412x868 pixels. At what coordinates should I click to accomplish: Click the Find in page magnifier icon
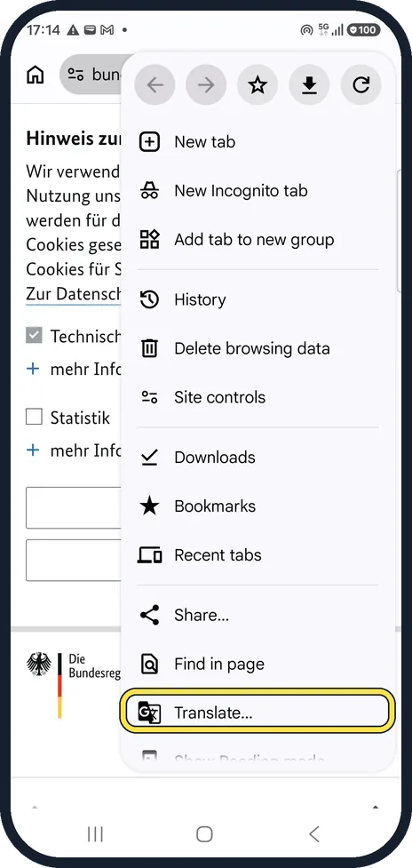149,664
